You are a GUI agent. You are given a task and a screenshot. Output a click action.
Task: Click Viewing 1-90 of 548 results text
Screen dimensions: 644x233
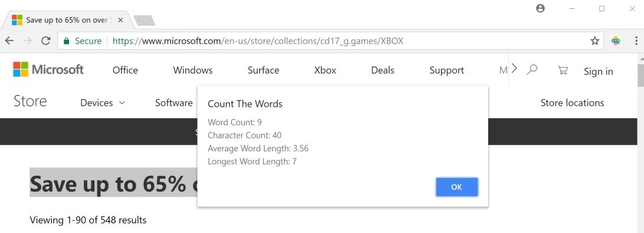point(89,220)
